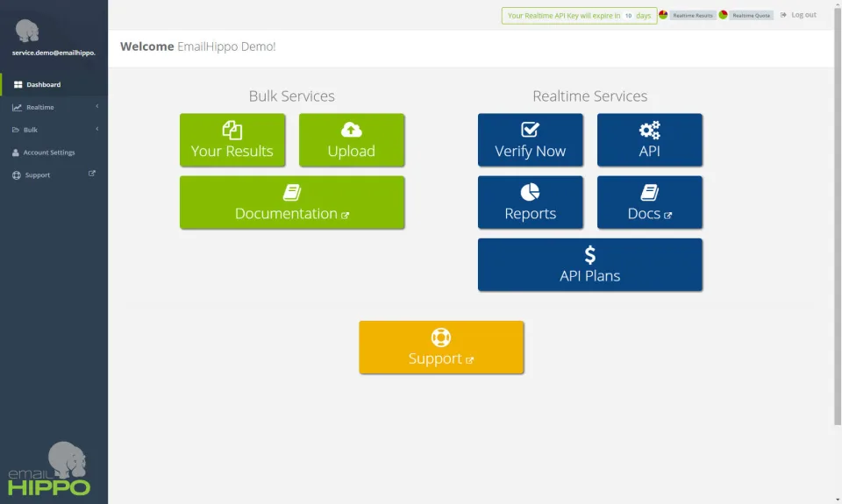Click the vertical page scrollbar

point(838,216)
